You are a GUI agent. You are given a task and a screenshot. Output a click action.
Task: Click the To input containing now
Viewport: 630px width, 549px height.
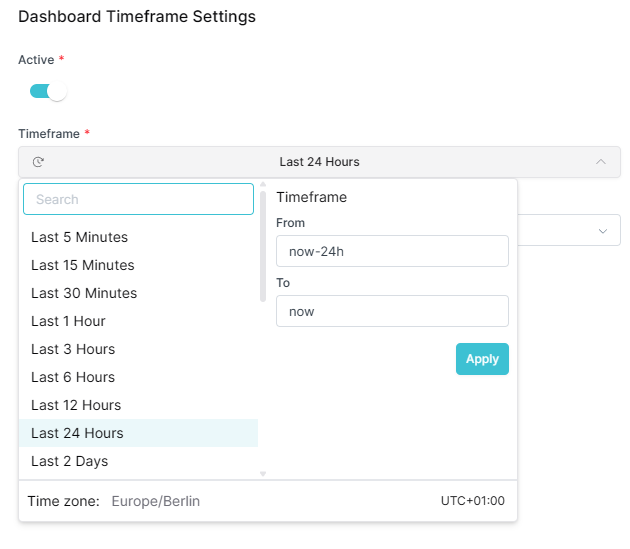392,311
